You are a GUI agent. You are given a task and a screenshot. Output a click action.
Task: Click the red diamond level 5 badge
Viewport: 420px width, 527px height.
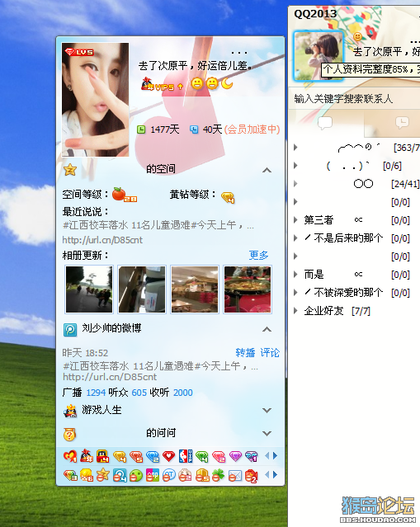pyautogui.click(x=136, y=456)
